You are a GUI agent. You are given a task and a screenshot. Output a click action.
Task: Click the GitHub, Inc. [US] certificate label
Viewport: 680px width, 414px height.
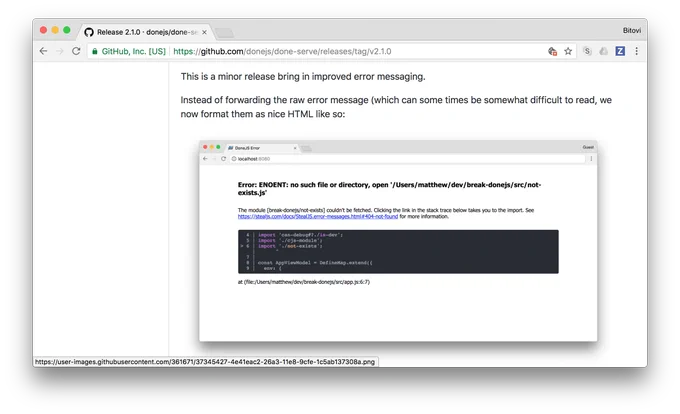(x=134, y=51)
